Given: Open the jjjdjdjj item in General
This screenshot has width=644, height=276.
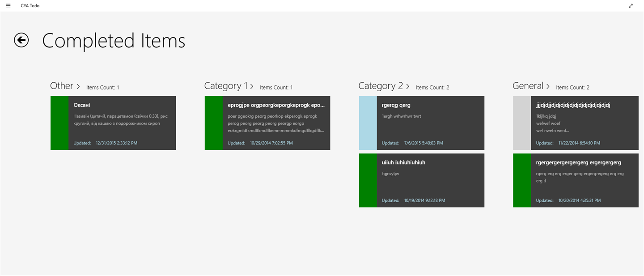Looking at the screenshot, I should (585, 123).
